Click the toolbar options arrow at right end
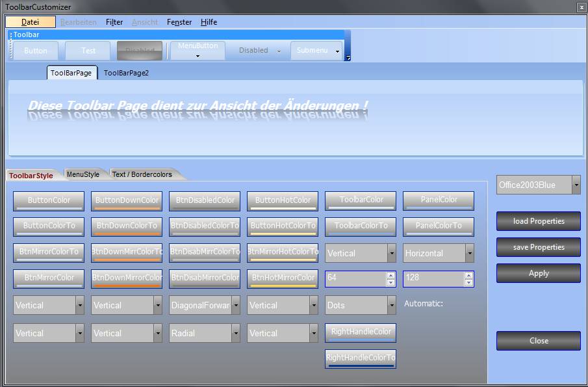 pyautogui.click(x=348, y=58)
